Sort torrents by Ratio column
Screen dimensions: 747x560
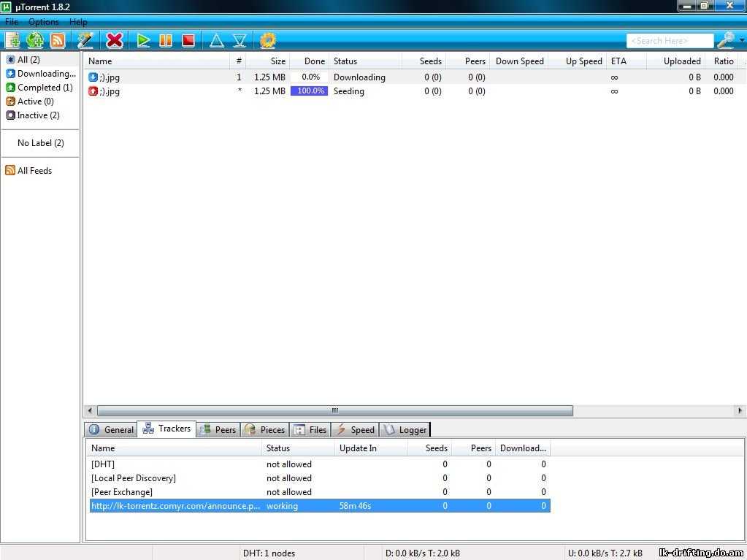coord(721,61)
